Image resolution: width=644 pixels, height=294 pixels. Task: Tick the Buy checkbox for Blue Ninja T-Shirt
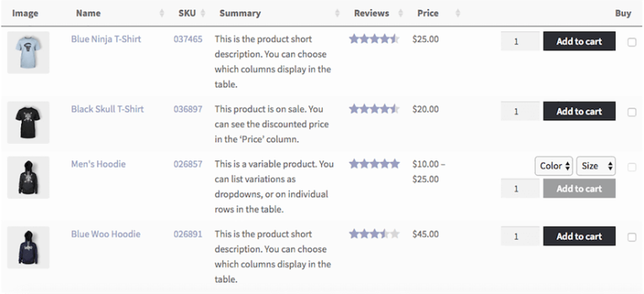pos(632,42)
